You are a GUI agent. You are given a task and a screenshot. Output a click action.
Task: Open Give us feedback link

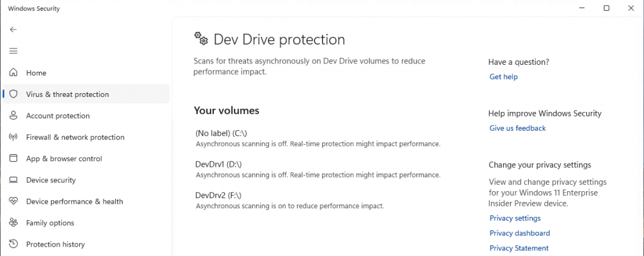(x=518, y=128)
